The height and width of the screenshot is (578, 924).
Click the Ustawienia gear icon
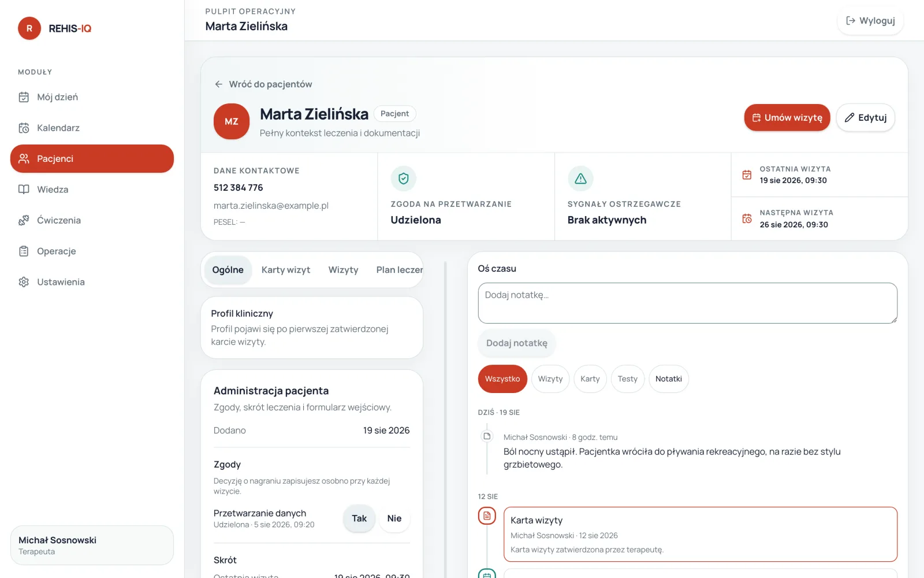coord(24,282)
